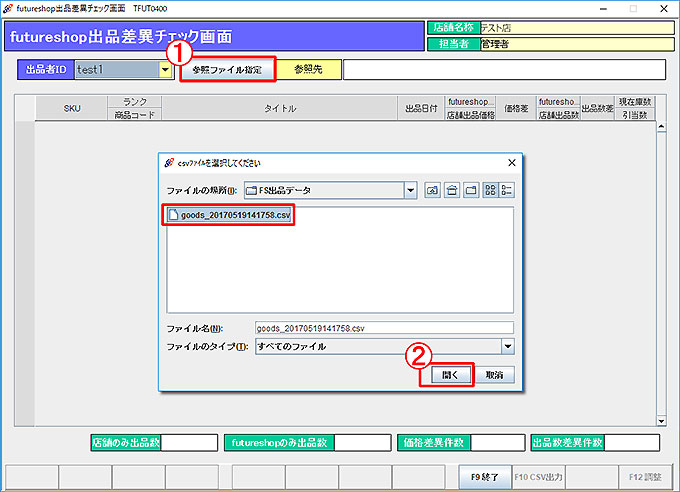The height and width of the screenshot is (492, 680).
Task: Click the 価格差 column header
Action: pyautogui.click(x=516, y=108)
